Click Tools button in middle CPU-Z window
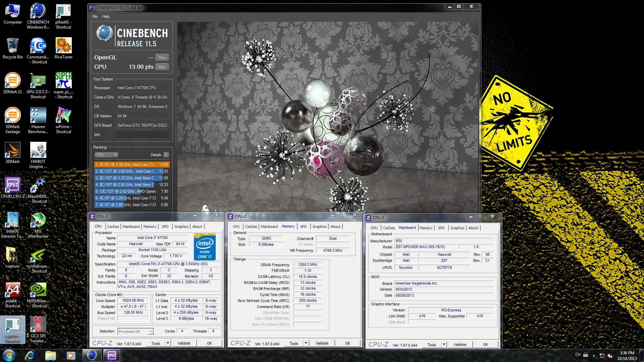Screen dimensions: 644x362 (294, 343)
